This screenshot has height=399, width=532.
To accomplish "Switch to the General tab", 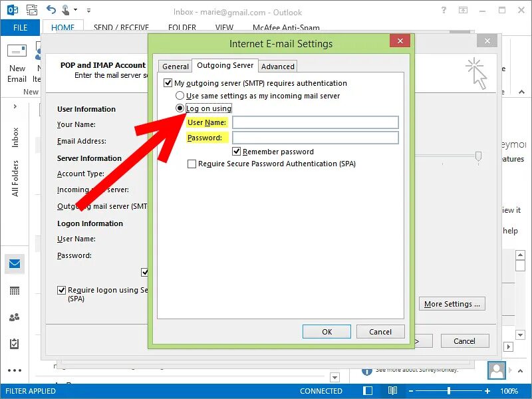I will click(176, 66).
